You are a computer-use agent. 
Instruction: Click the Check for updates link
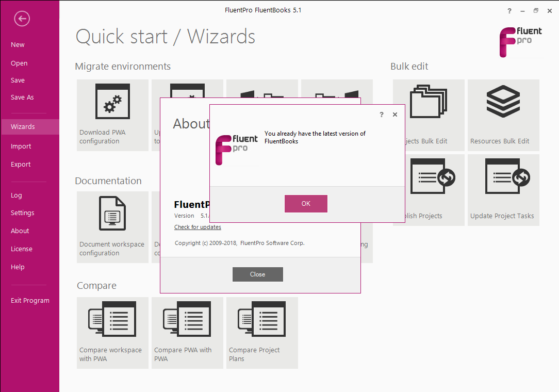198,227
